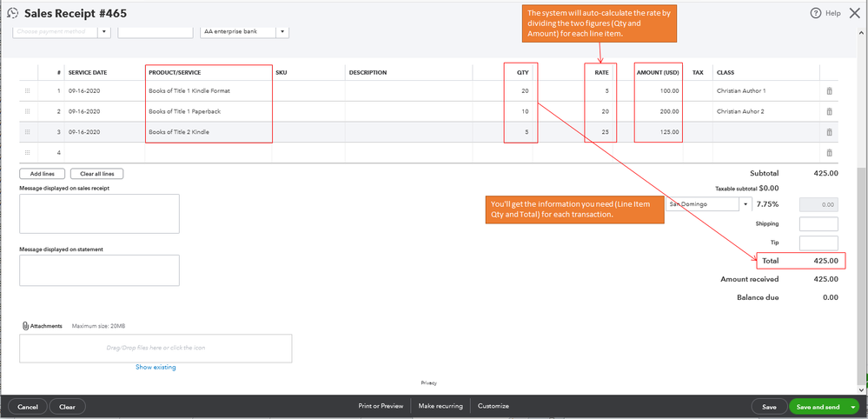Select 'Books of Title 1 Paperback' cell

(209, 111)
